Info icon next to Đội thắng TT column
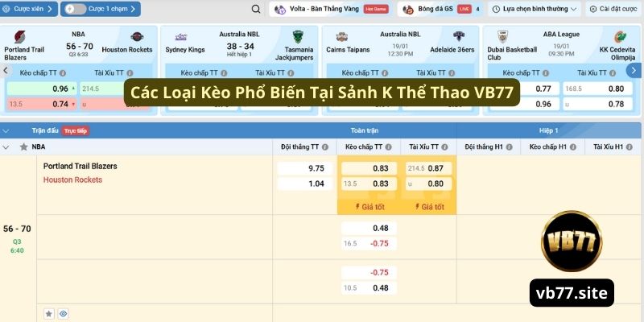644x322 pixels. click(325, 147)
